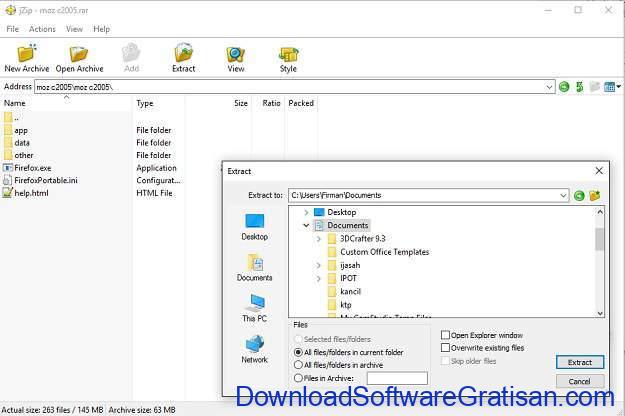Screen dimensions: 625x416
Task: Select the ijasah folder in tree
Action: [344, 265]
